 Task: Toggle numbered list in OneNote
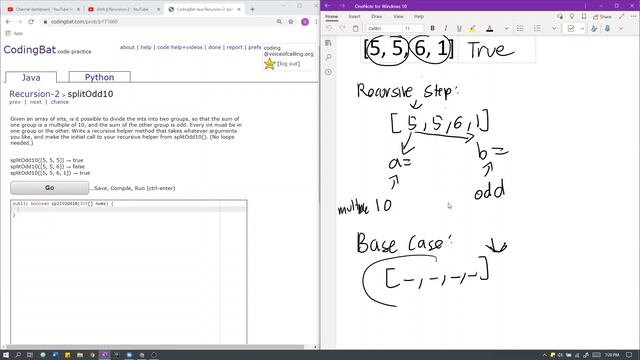537,28
